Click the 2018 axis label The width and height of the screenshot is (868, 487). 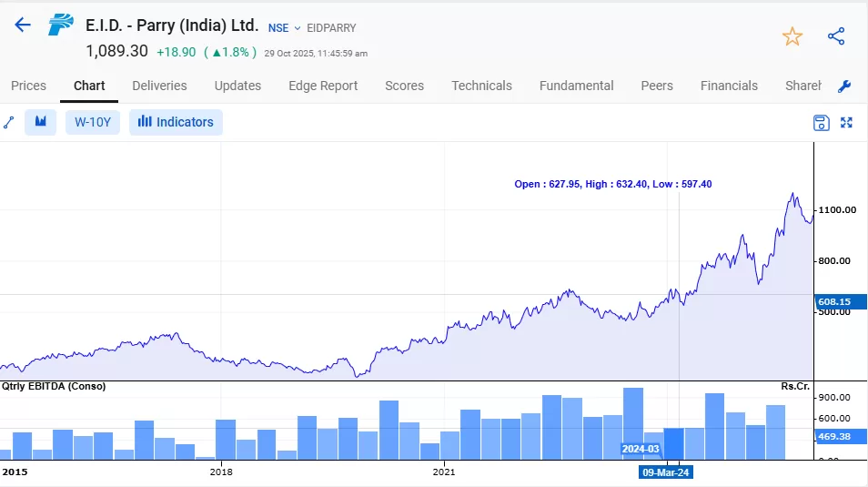(x=221, y=472)
